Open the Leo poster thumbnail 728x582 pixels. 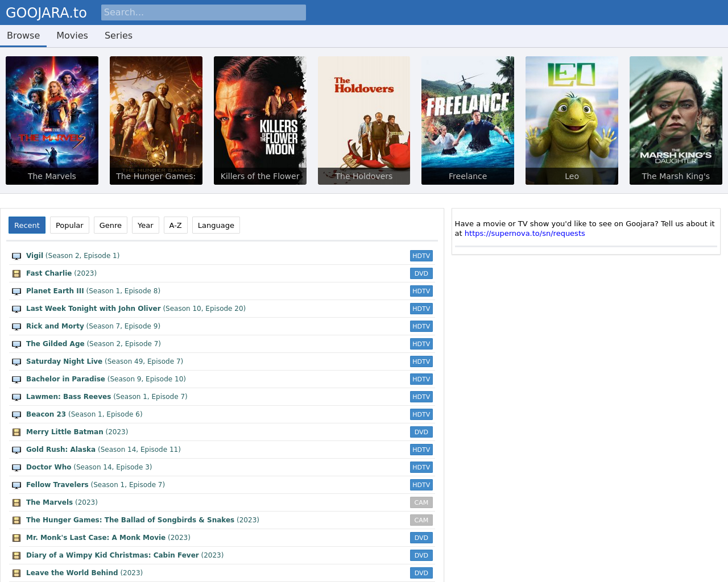(572, 120)
